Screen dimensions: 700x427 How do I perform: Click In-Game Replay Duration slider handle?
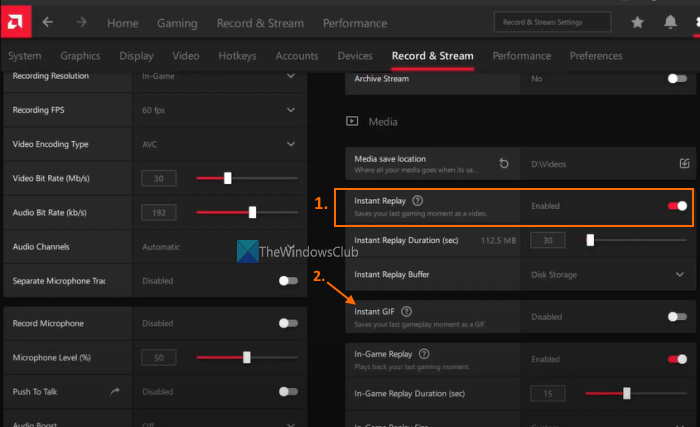pos(627,393)
